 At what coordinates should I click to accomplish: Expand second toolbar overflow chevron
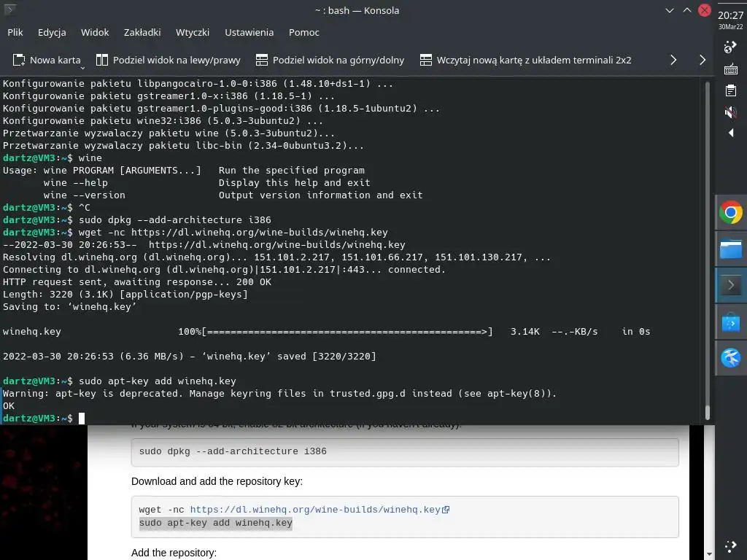point(703,60)
